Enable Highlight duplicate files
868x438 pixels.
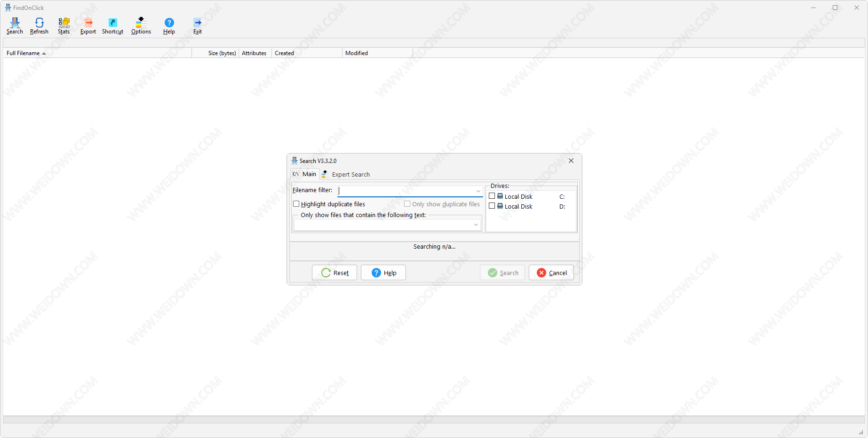pyautogui.click(x=296, y=204)
